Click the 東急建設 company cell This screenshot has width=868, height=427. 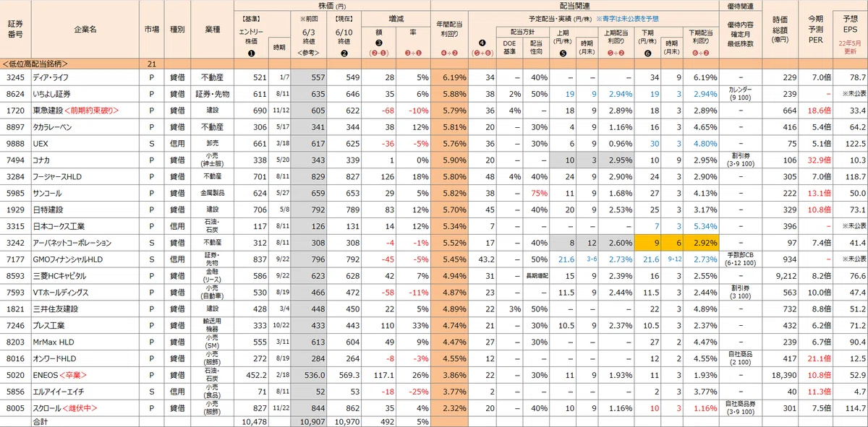[x=85, y=111]
